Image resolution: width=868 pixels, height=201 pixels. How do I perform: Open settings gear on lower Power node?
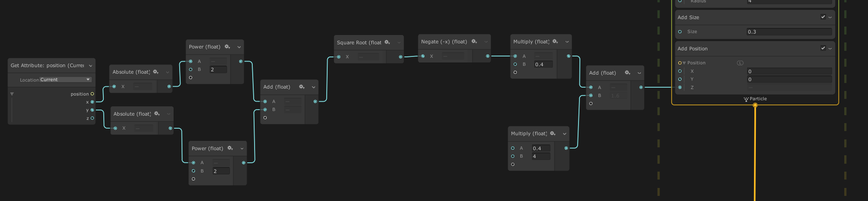(x=230, y=148)
